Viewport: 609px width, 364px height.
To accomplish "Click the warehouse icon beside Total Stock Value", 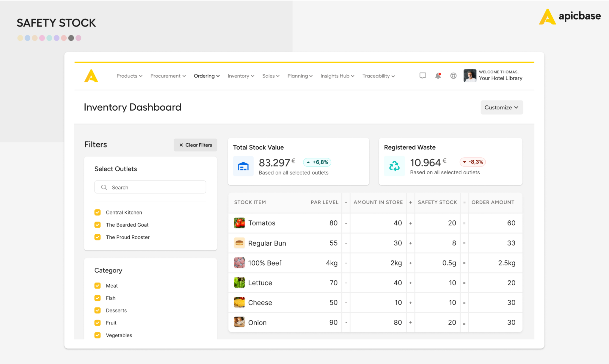I will click(243, 166).
